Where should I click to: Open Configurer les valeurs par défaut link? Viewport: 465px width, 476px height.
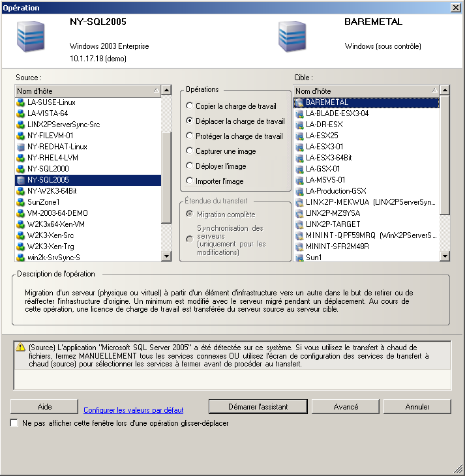point(133,410)
